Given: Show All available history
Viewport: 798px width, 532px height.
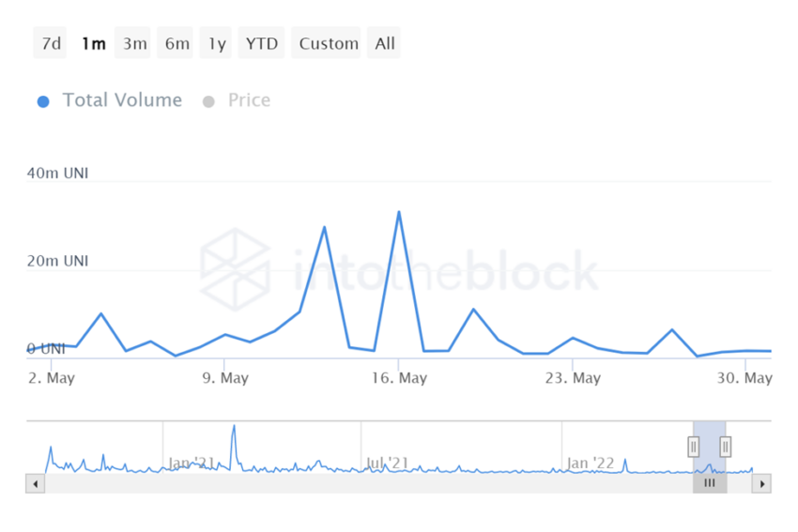Looking at the screenshot, I should (385, 43).
